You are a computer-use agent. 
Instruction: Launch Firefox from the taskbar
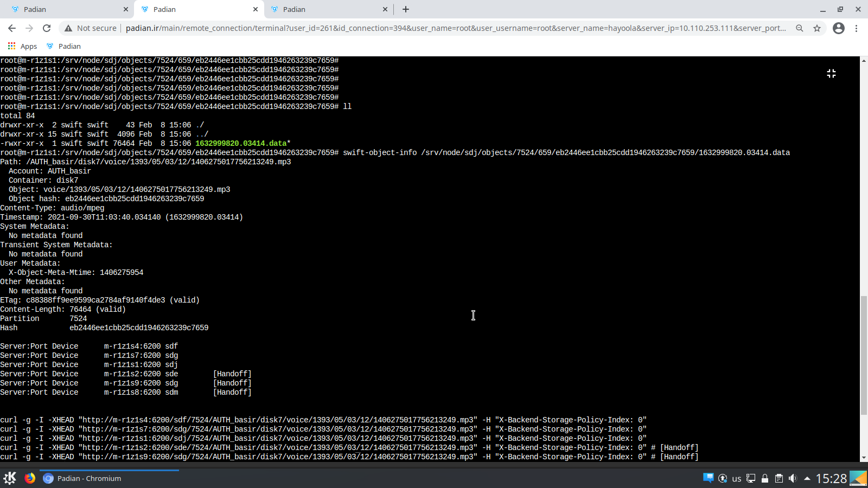click(30, 478)
